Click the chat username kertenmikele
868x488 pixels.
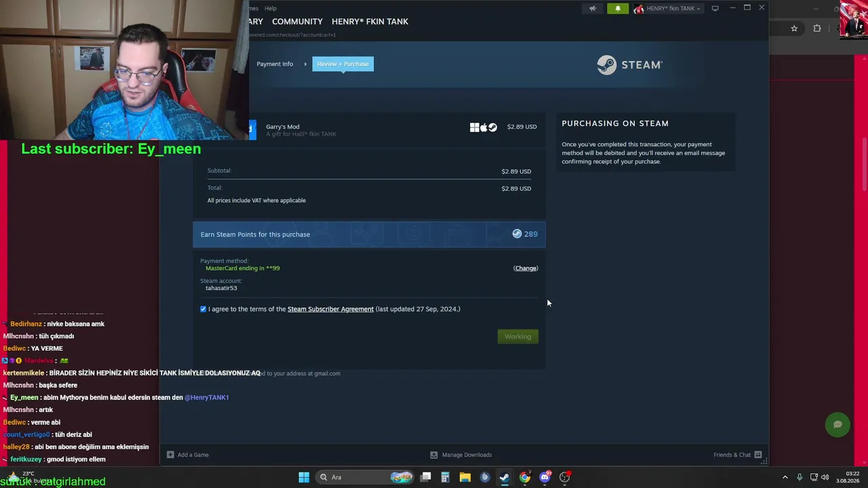[x=24, y=373]
